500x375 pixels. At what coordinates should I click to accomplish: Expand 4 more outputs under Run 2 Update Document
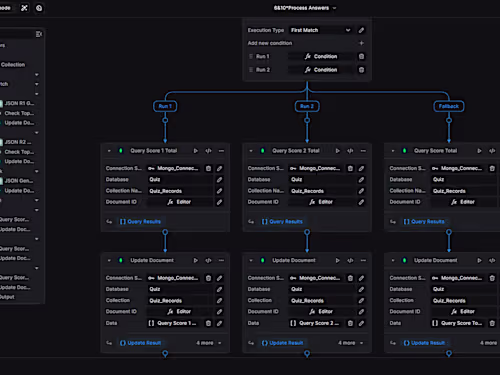tap(351, 343)
